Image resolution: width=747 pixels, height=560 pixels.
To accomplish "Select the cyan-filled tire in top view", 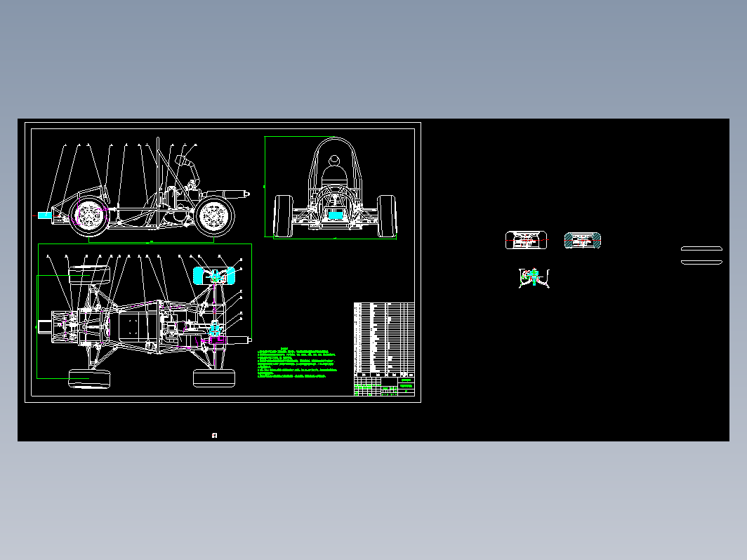I will point(214,276).
